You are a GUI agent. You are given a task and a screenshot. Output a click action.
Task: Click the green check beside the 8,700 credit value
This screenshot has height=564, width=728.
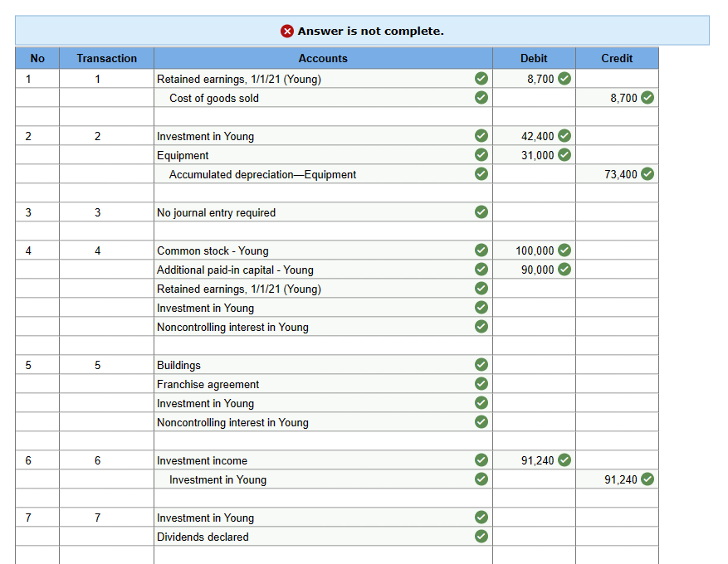point(647,97)
